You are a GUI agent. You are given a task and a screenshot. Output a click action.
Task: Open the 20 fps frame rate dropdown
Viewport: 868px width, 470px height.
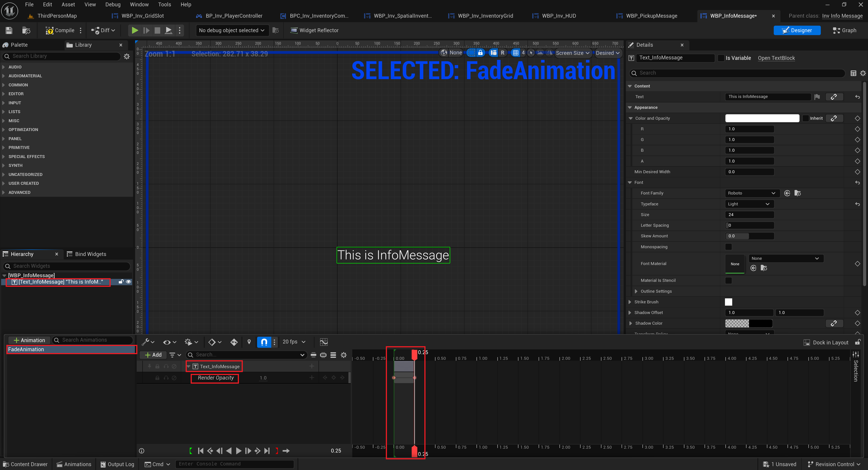point(294,342)
